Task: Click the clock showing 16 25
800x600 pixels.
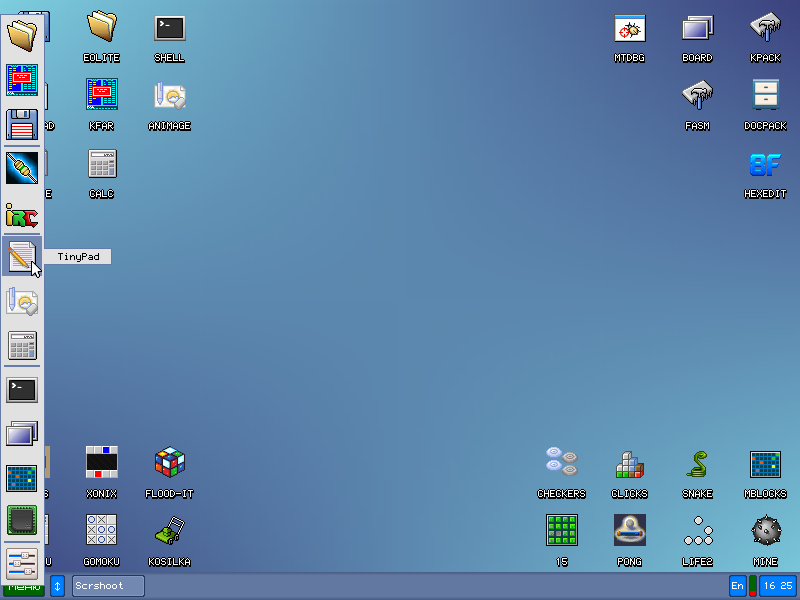Action: pos(778,586)
